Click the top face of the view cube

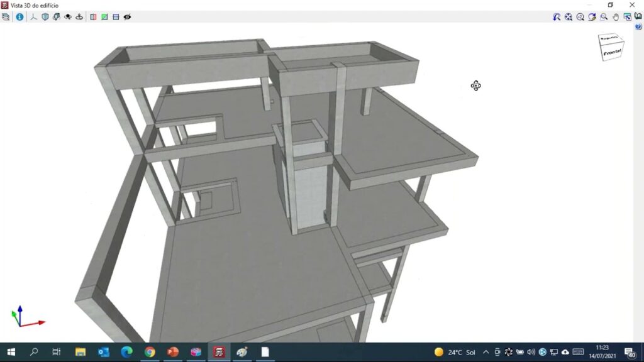(x=609, y=39)
